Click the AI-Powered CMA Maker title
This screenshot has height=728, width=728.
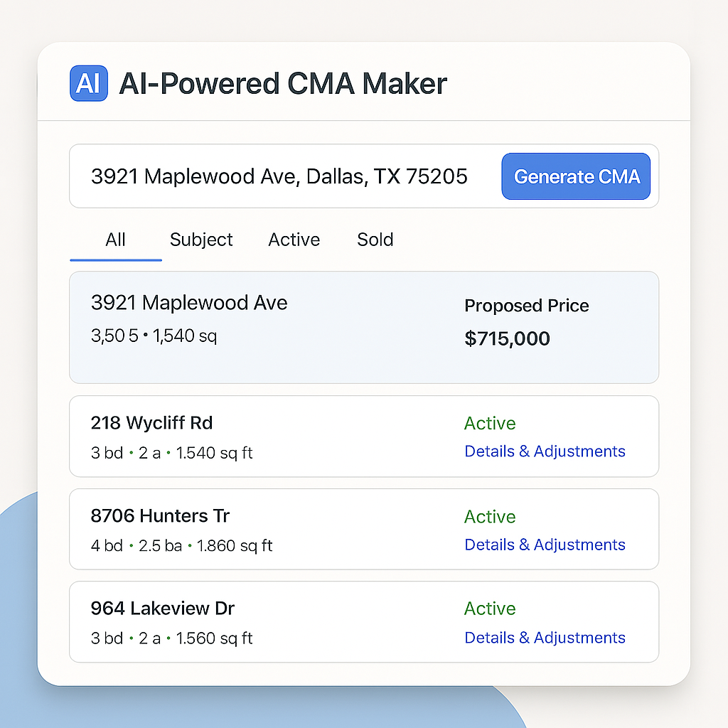283,83
